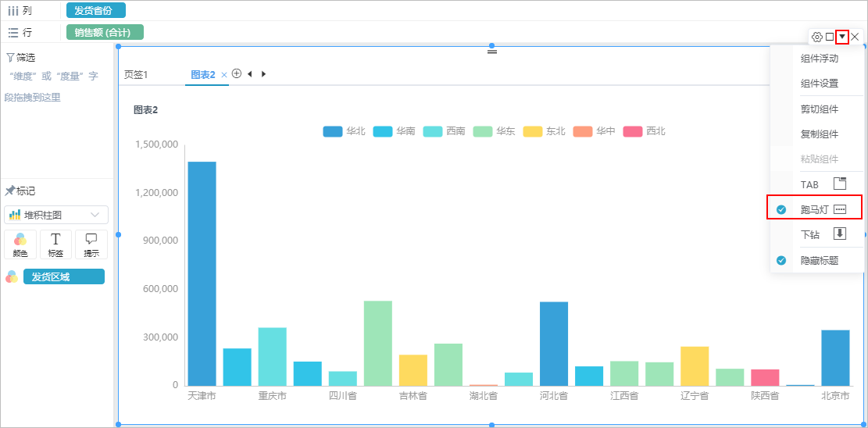
Task: Click the 北京市 bar in the chart
Action: pyautogui.click(x=835, y=358)
